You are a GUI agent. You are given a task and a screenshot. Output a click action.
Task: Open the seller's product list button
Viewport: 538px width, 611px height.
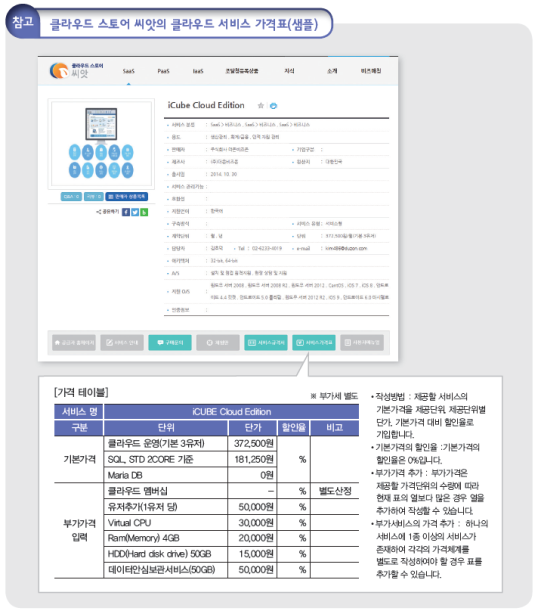tap(127, 196)
